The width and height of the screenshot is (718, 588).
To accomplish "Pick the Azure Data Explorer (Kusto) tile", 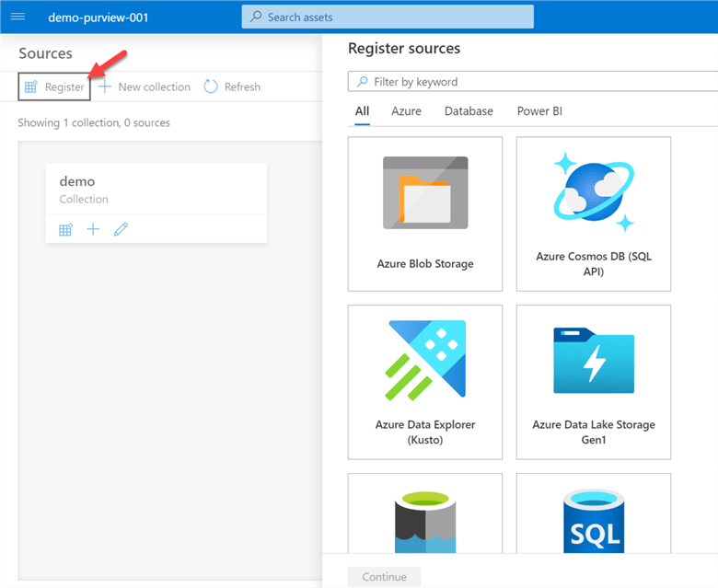I will tap(425, 382).
